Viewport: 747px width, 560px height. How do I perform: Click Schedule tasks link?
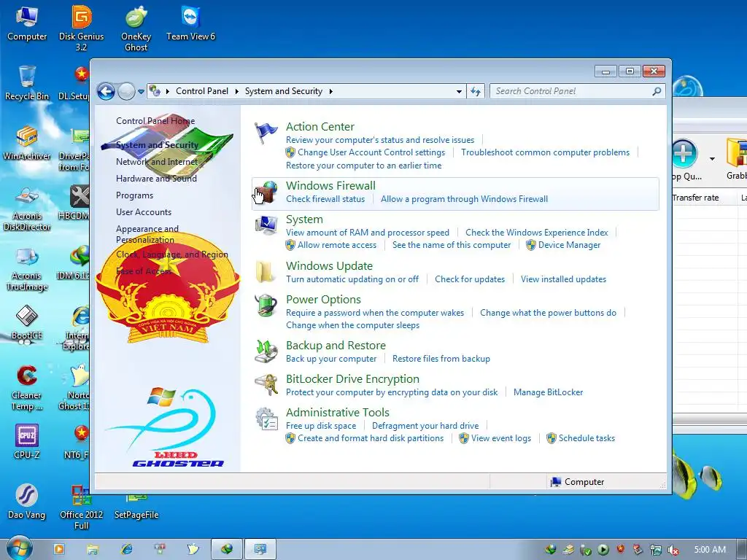(587, 438)
